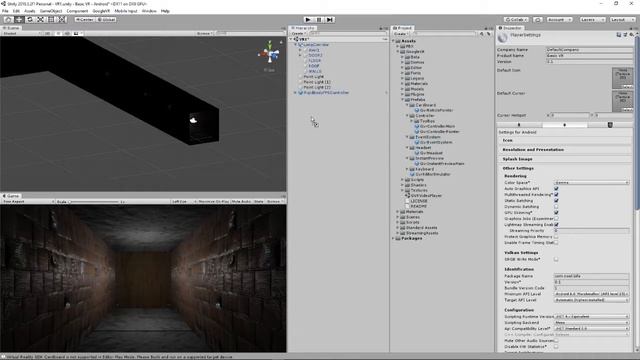Switch to the Game tab

(11, 196)
